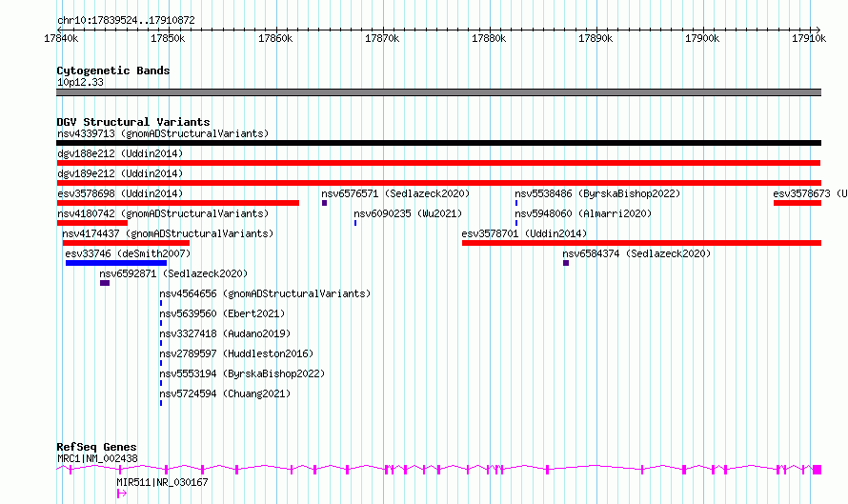Open nsv5948060 (Almarri2020) label

583,213
